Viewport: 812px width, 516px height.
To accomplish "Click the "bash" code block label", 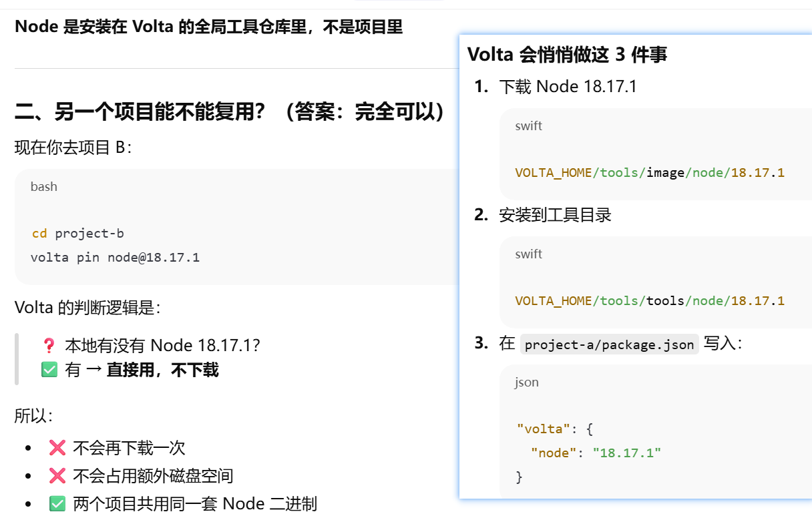I will click(x=44, y=187).
